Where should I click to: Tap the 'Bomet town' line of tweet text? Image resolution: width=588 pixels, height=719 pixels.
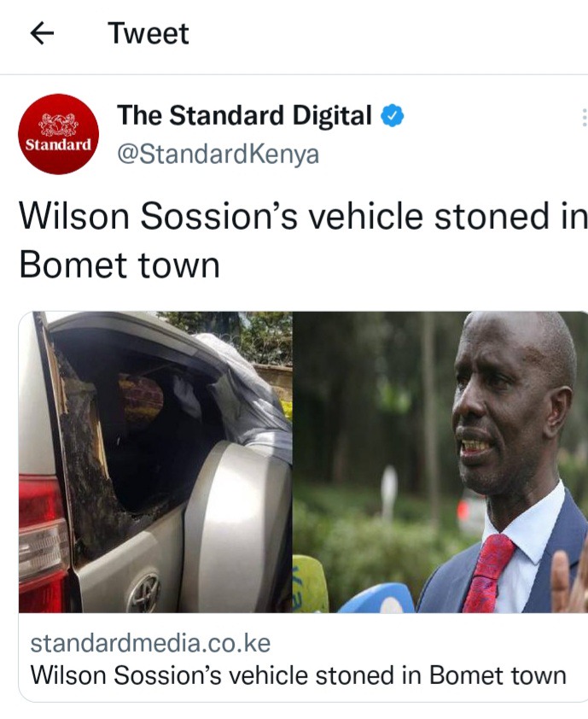click(x=119, y=265)
